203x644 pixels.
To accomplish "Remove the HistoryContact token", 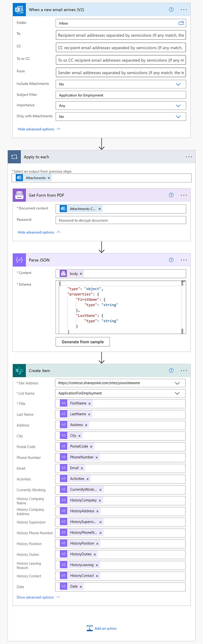I will pyautogui.click(x=97, y=576).
